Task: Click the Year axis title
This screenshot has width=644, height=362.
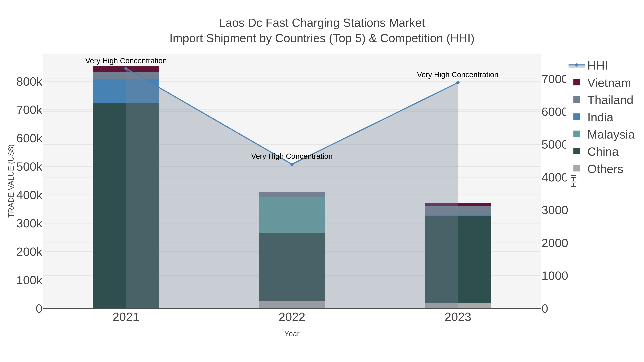Action: 292,334
